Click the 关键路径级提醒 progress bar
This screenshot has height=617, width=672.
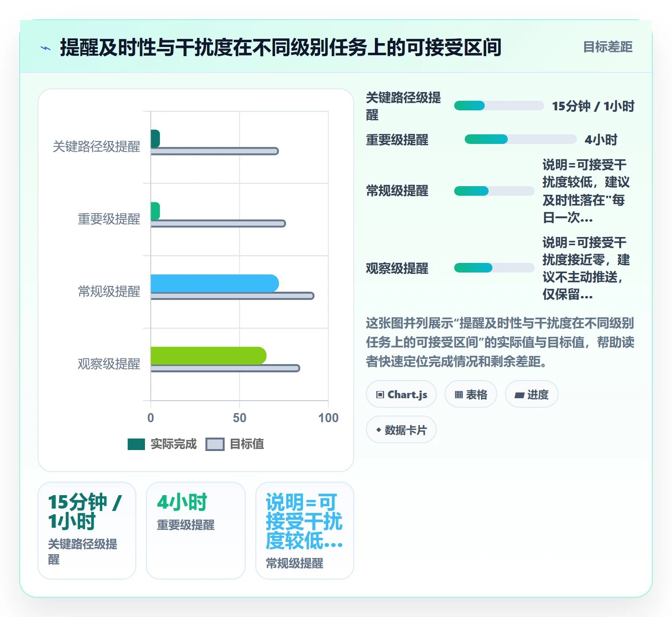[499, 106]
